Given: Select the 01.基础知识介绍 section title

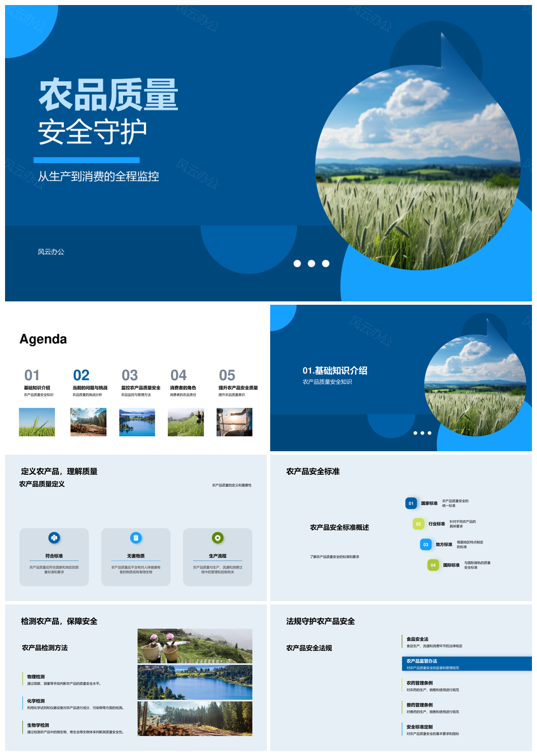Looking at the screenshot, I should pos(335,371).
